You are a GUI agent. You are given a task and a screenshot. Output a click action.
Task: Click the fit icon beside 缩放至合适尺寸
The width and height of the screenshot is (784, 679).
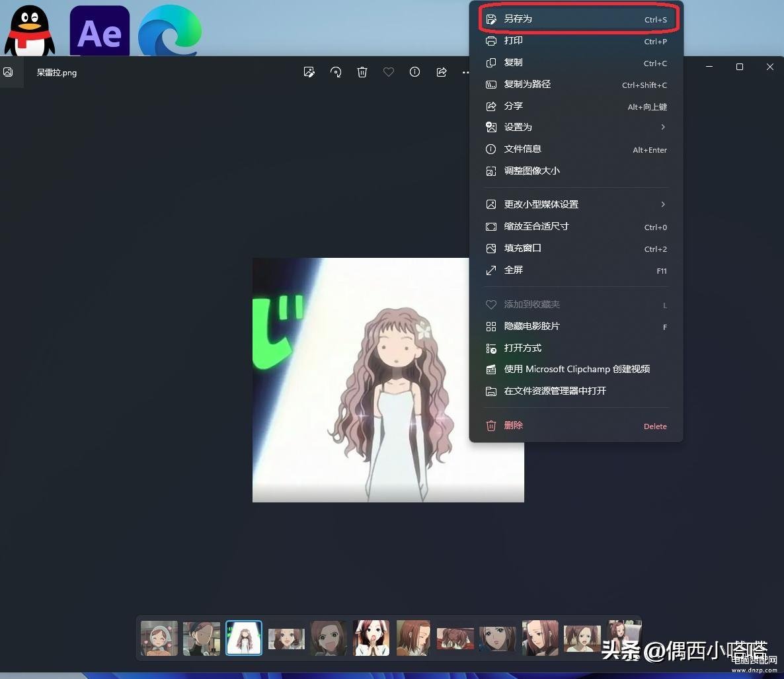coord(491,227)
